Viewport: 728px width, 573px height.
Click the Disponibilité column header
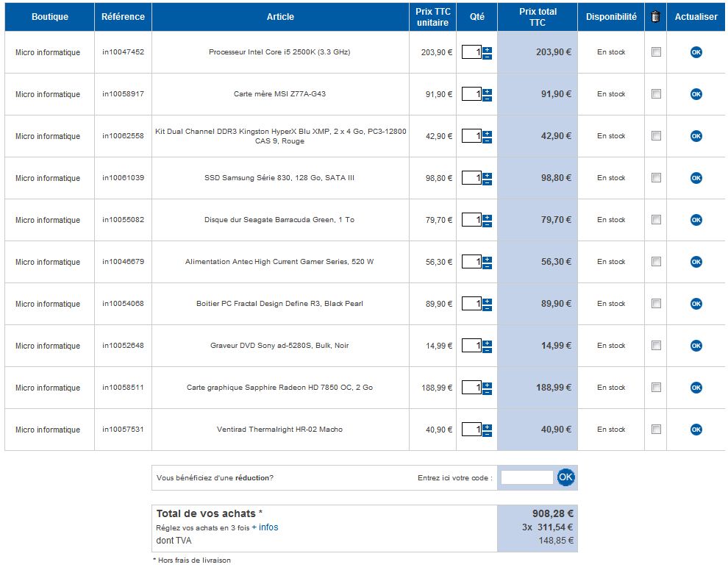[x=611, y=17]
